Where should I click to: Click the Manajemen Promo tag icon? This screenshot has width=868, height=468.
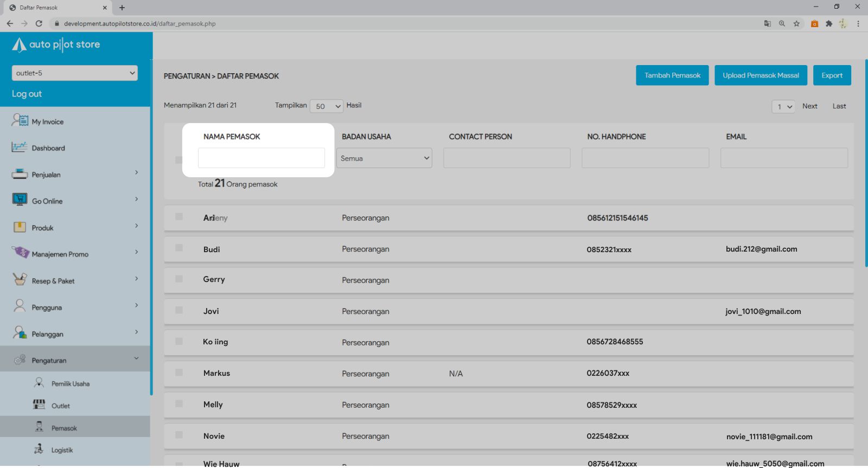pyautogui.click(x=20, y=253)
